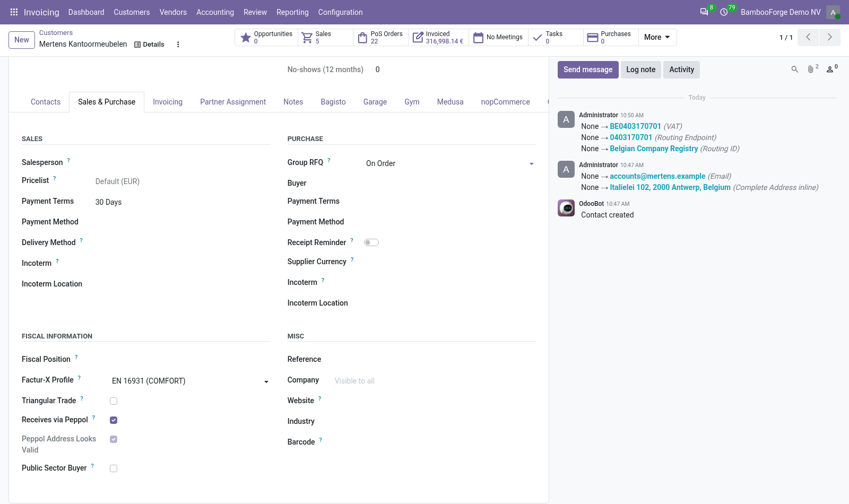Open the Accounting top menu
Viewport: 849px width, 504px height.
[215, 12]
